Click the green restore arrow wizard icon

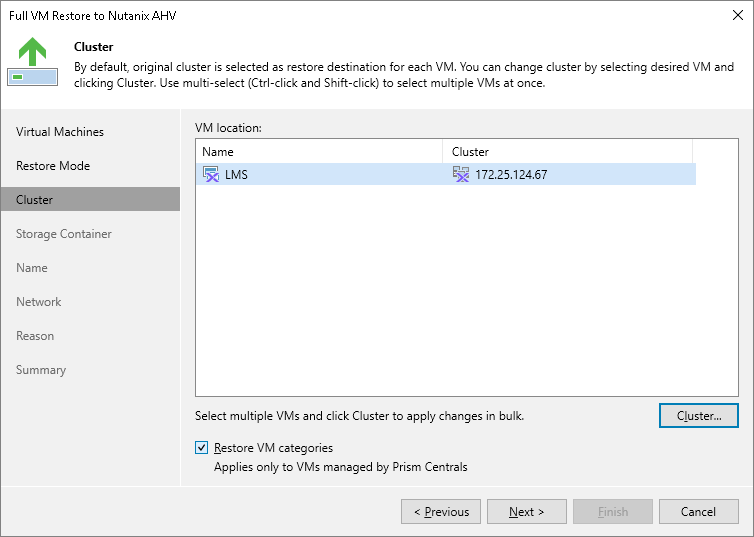click(x=32, y=61)
